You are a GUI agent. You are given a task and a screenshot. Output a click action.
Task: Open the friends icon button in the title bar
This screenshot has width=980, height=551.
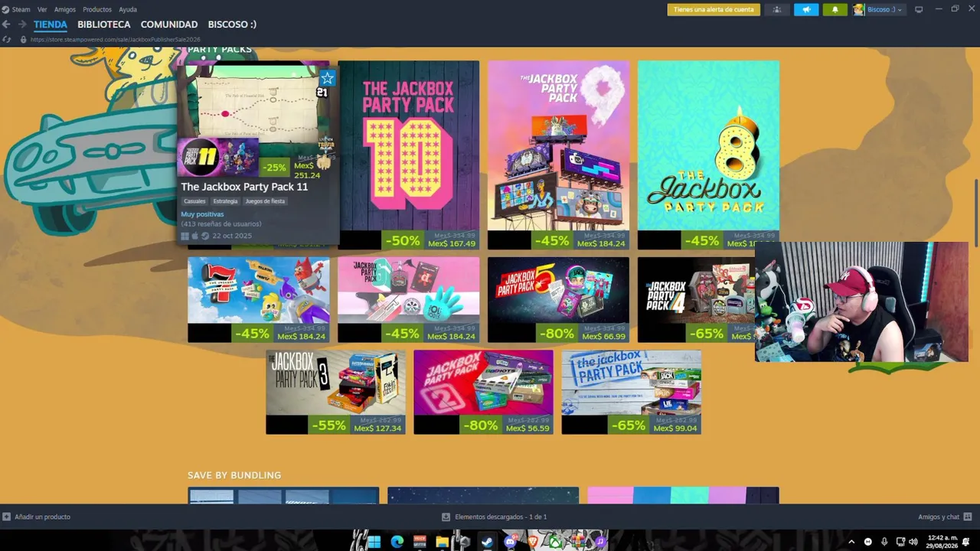777,9
